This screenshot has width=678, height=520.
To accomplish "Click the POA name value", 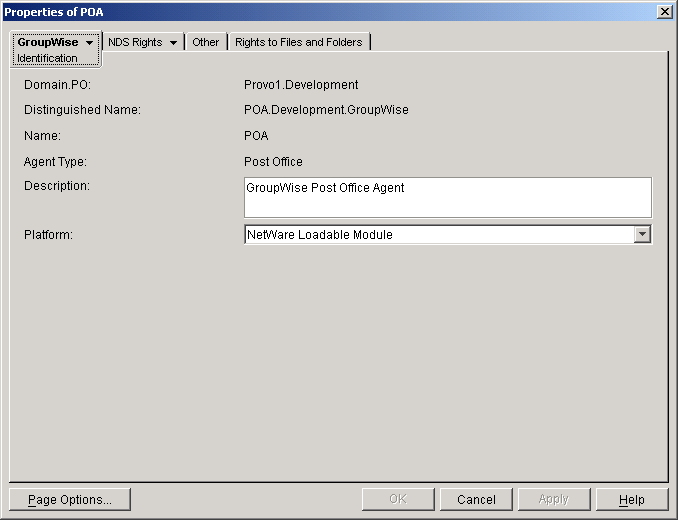I will pyautogui.click(x=256, y=136).
